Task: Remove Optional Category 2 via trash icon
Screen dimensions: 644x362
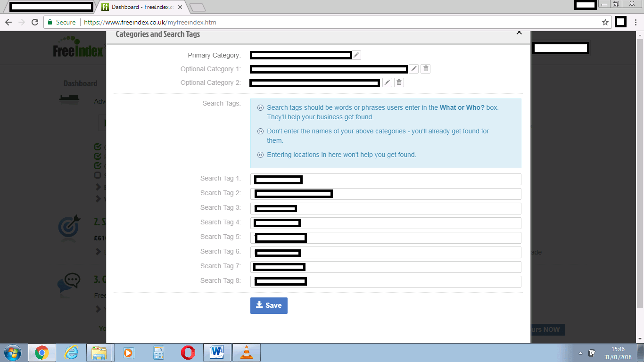Action: (399, 82)
